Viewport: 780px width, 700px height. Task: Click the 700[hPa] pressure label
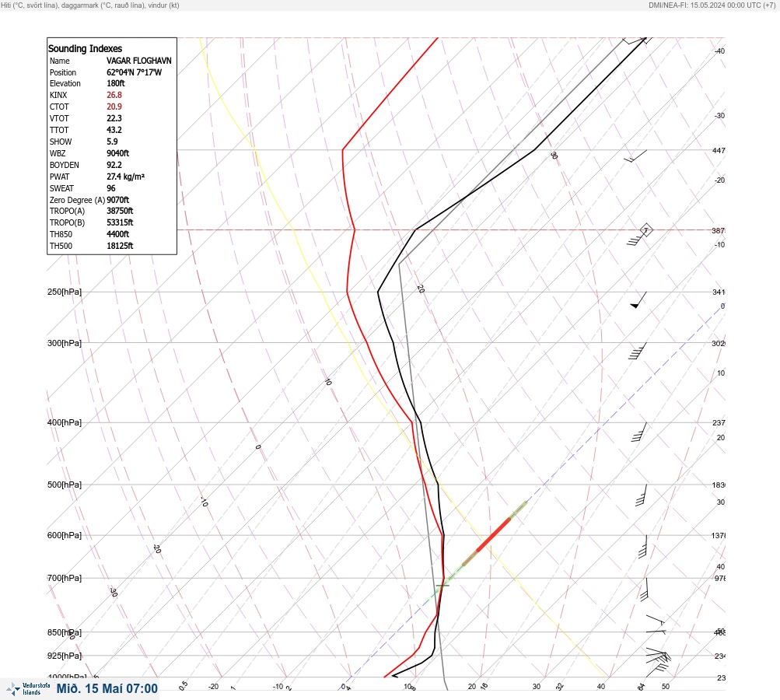coord(65,578)
